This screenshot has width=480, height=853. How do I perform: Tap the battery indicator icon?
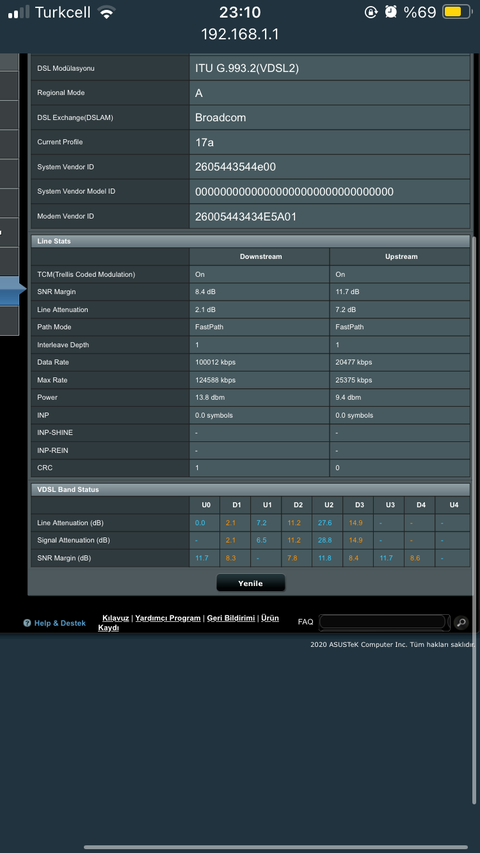click(456, 12)
